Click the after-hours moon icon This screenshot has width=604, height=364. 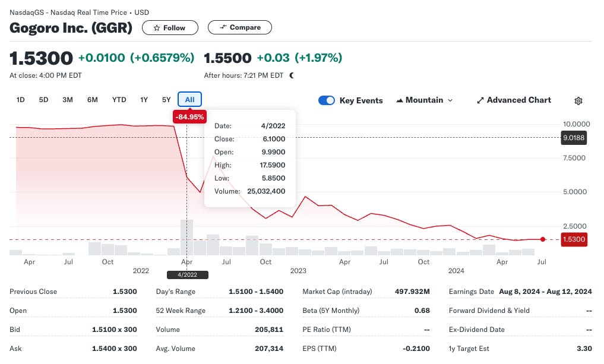pos(292,75)
